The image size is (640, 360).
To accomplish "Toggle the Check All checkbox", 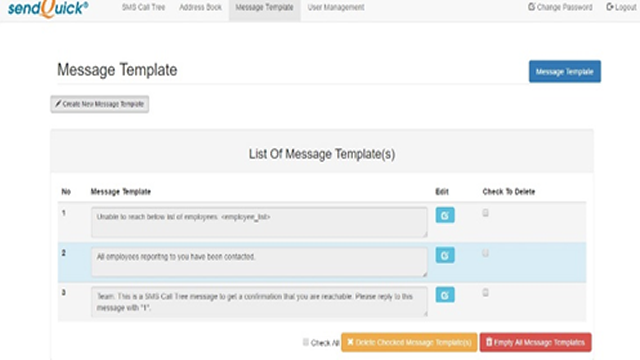I will (306, 342).
